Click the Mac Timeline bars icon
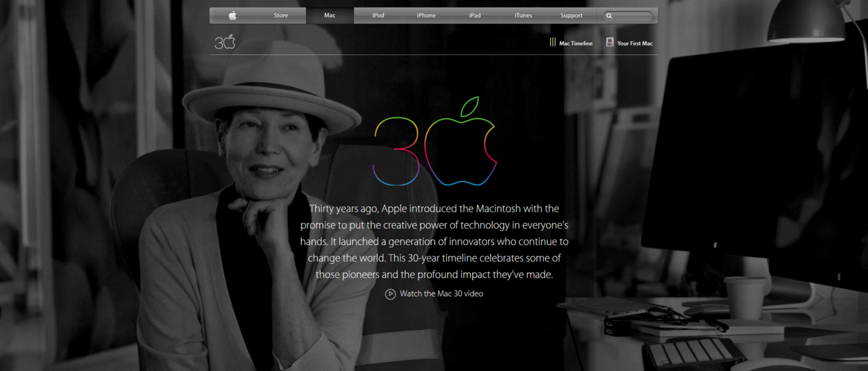 553,42
